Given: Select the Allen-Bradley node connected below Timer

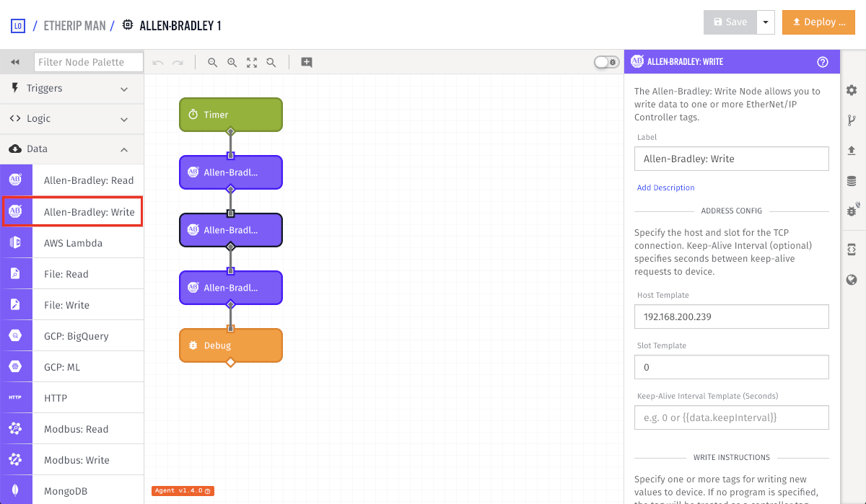Looking at the screenshot, I should pyautogui.click(x=231, y=172).
